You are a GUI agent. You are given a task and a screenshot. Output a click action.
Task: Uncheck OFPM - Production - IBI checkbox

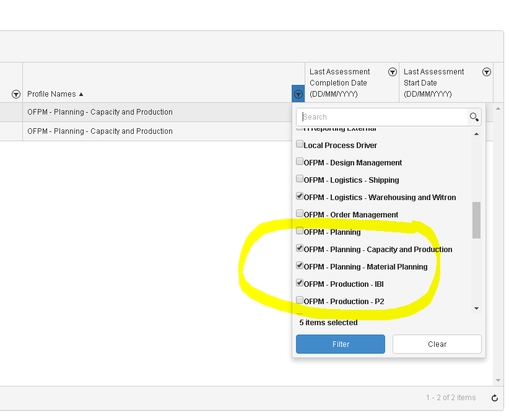[300, 283]
